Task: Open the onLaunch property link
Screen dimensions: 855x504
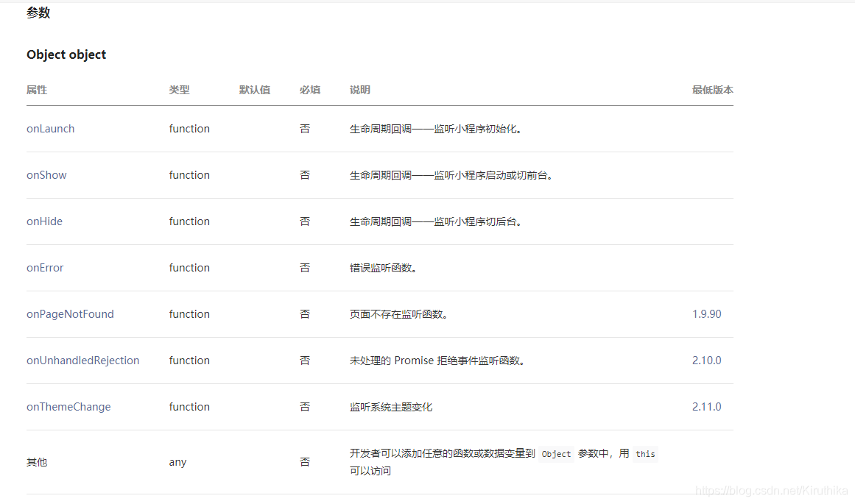Action: 50,129
